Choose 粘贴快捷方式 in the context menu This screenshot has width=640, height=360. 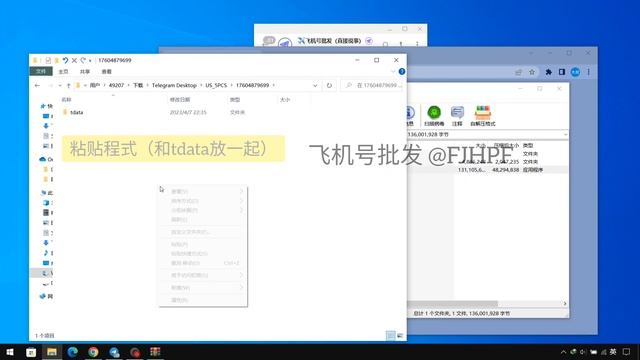(203, 254)
